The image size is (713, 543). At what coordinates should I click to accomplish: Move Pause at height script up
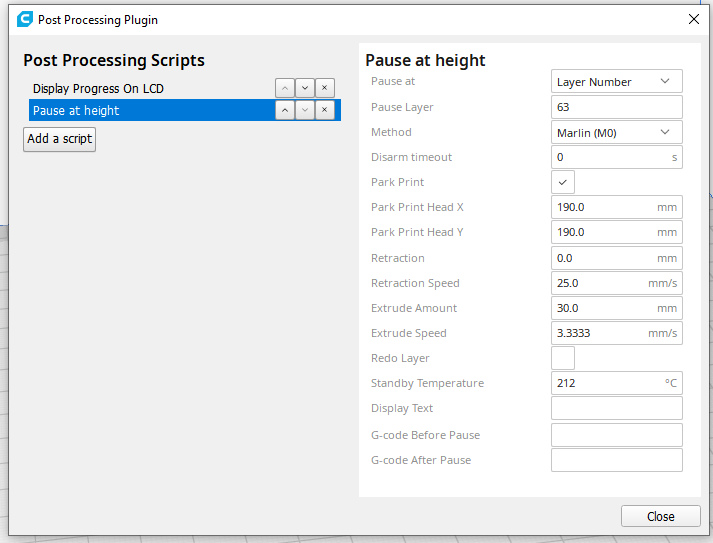click(x=285, y=110)
